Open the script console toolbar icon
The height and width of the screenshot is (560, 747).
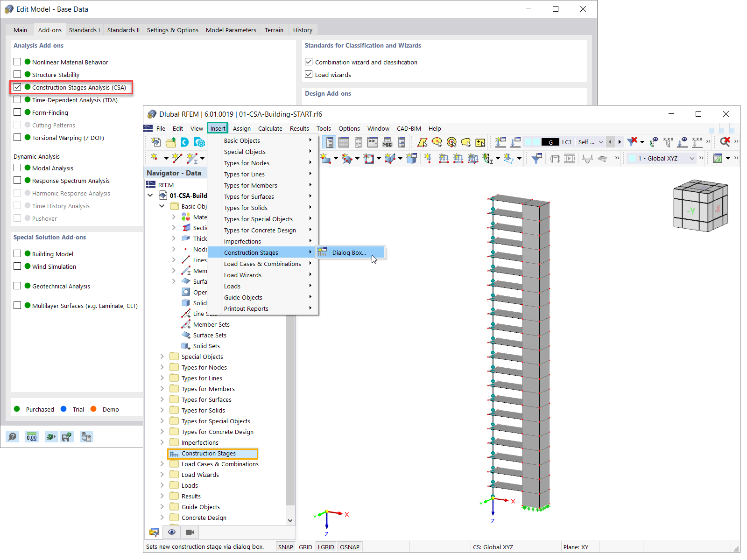coord(373,142)
